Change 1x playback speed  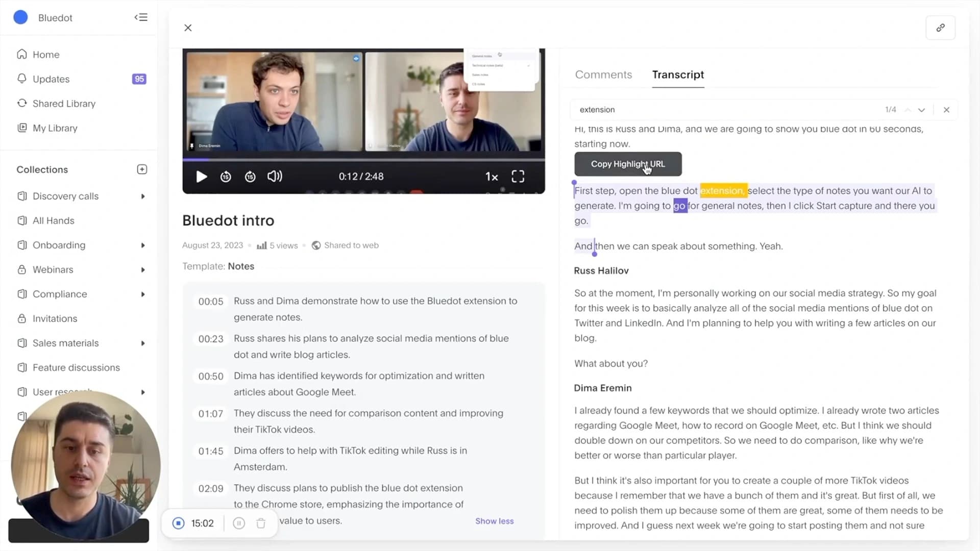[x=492, y=177]
